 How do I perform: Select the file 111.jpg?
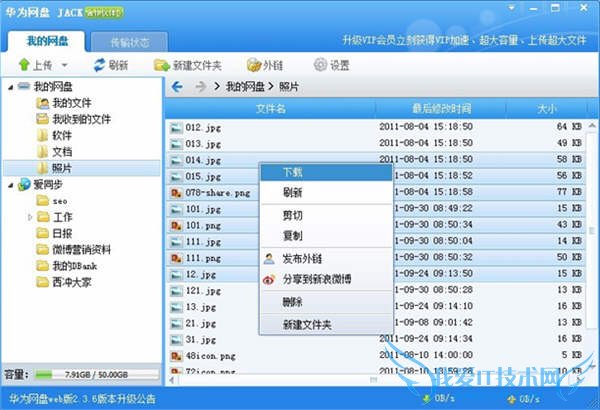(203, 242)
